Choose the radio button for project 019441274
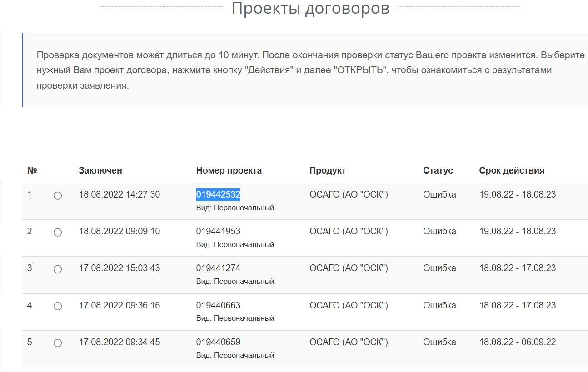The image size is (588, 372). pos(58,269)
